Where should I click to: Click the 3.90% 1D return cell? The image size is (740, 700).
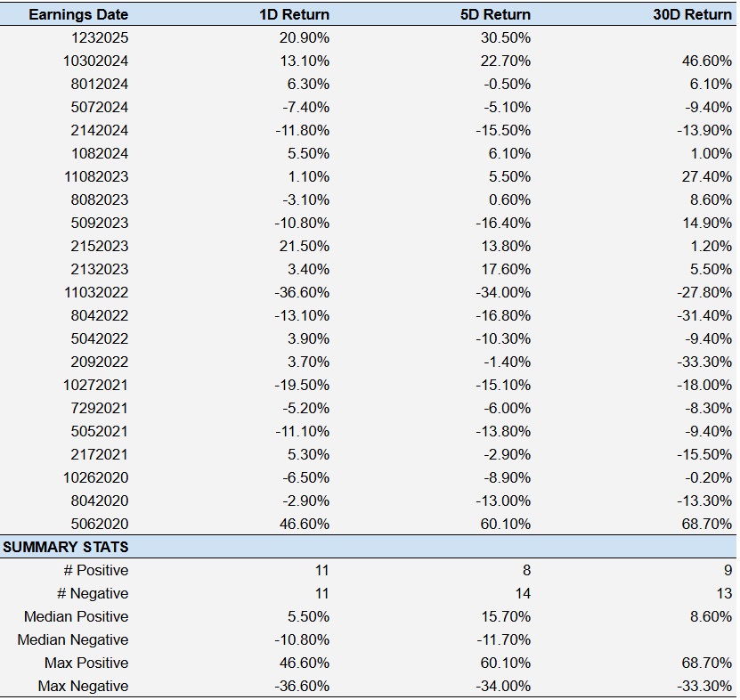tap(308, 338)
